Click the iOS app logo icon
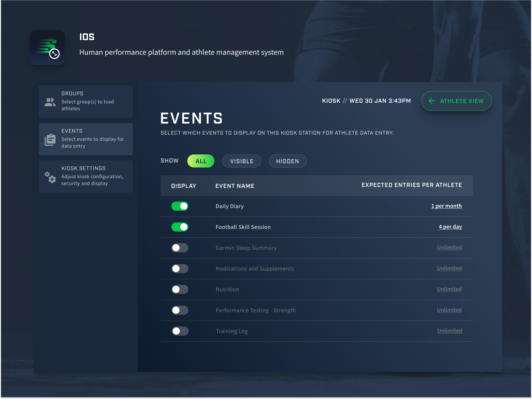The height and width of the screenshot is (399, 532). (47, 47)
